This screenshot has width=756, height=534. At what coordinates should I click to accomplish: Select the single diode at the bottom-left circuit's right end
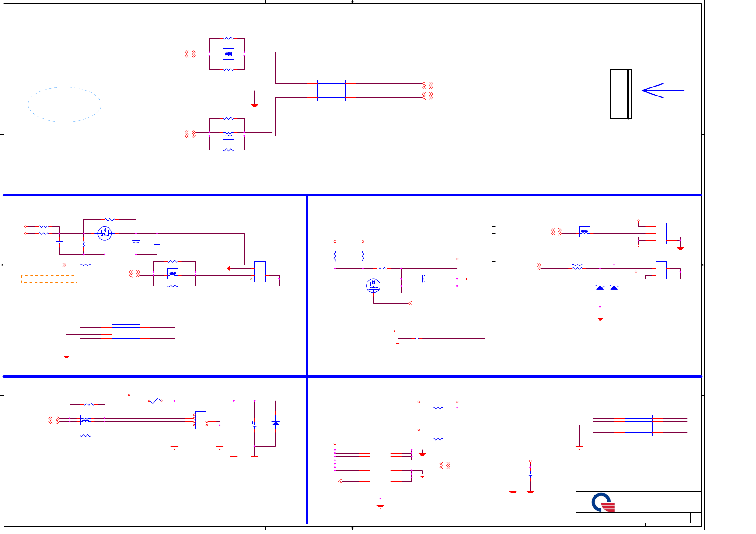point(275,423)
